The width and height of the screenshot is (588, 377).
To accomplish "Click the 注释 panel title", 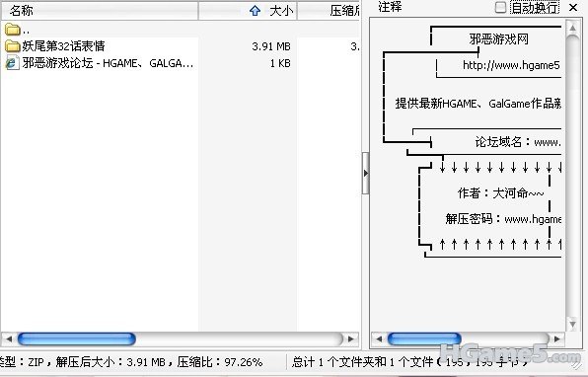I will (390, 7).
